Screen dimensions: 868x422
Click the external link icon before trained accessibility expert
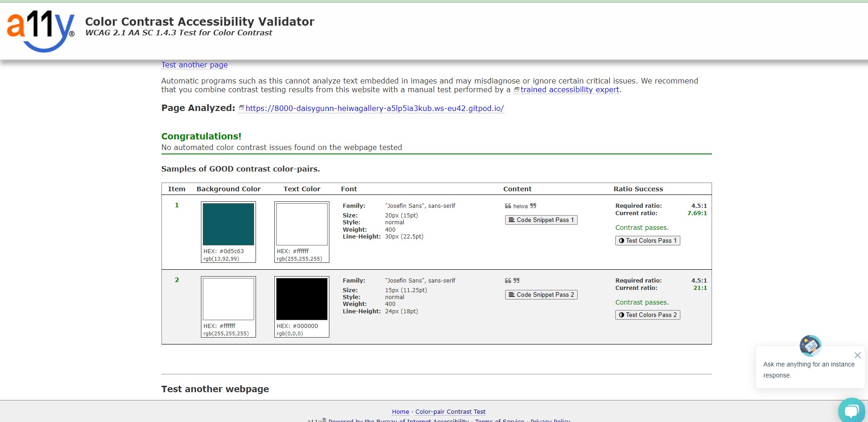click(x=517, y=89)
